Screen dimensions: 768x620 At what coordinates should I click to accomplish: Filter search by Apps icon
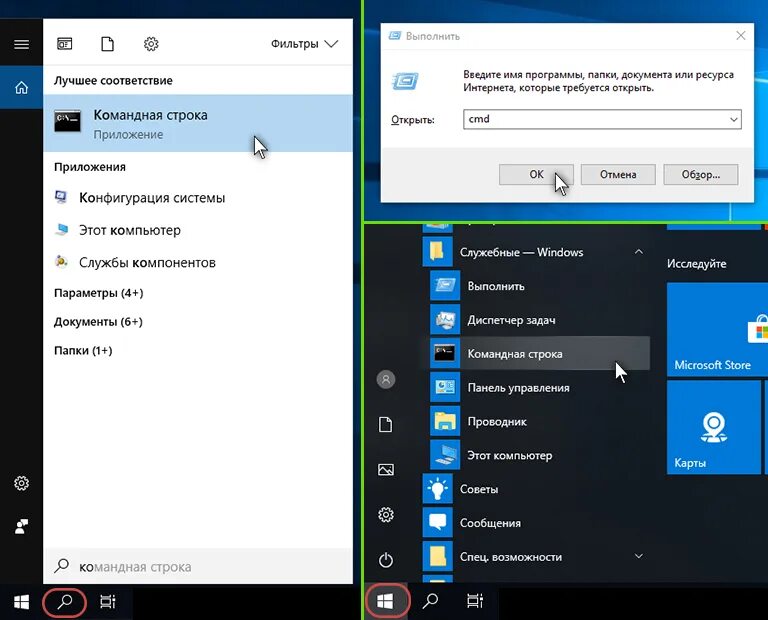[x=65, y=44]
